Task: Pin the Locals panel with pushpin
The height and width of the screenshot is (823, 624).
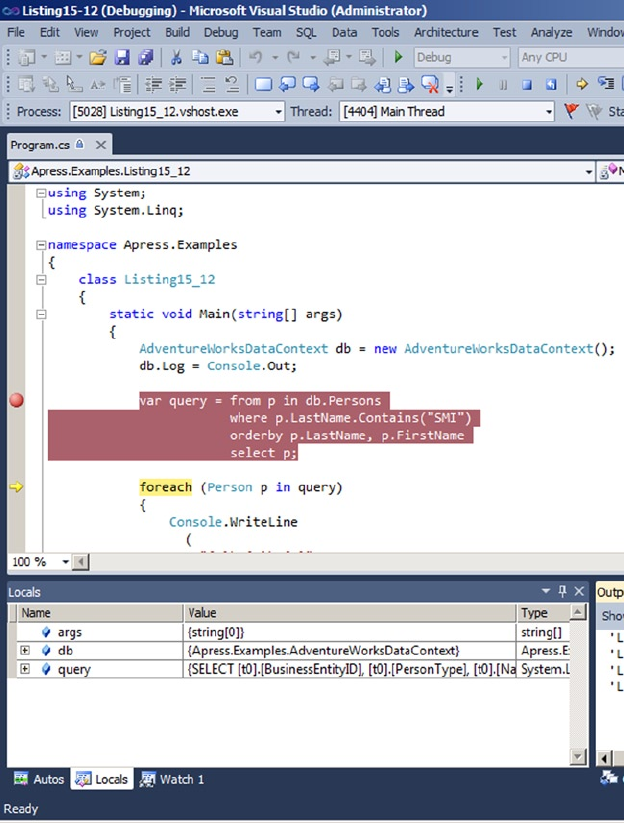Action: coord(563,591)
